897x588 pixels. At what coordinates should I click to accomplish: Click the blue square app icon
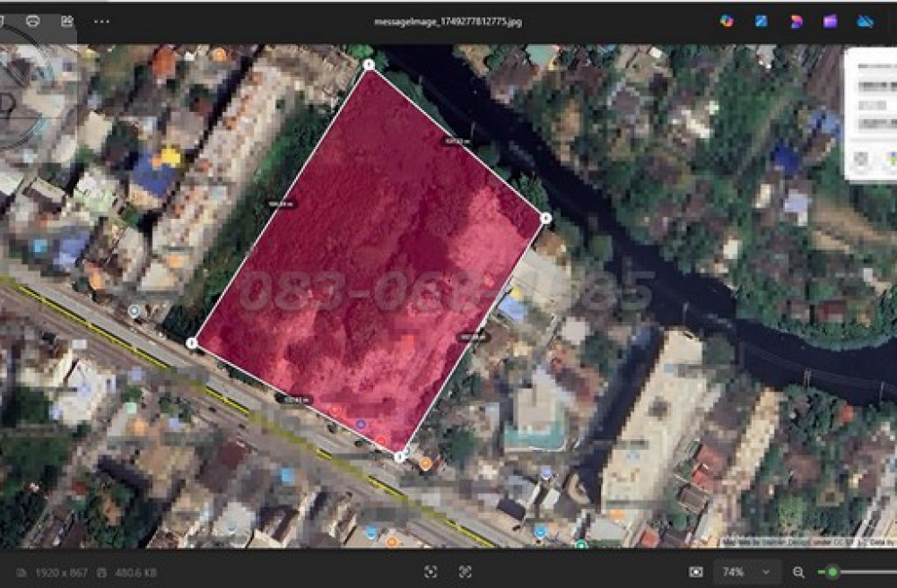click(761, 22)
